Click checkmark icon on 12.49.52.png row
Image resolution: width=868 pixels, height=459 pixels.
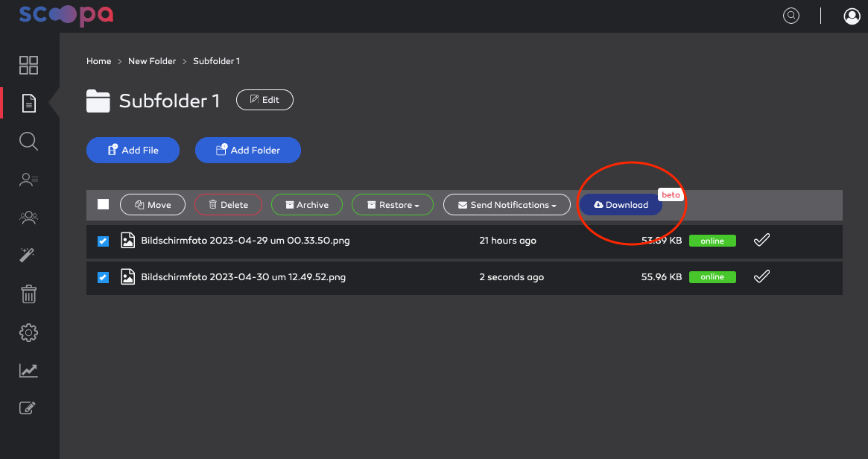click(761, 276)
